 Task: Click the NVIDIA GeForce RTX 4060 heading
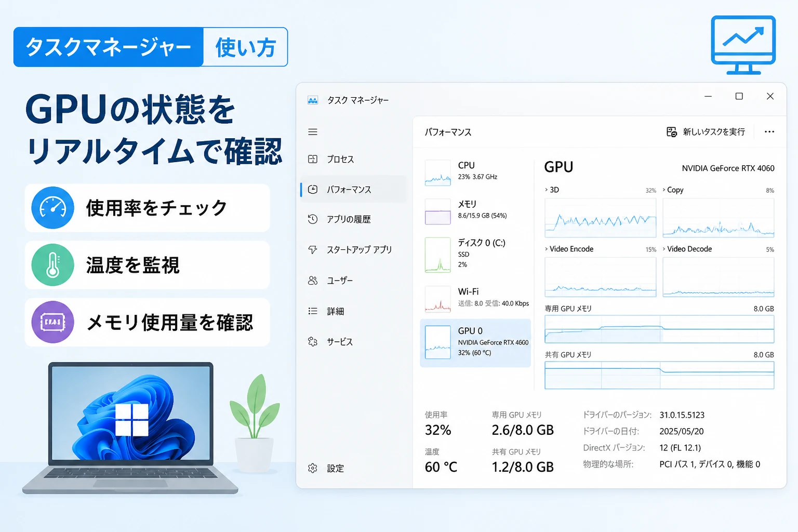tap(728, 168)
